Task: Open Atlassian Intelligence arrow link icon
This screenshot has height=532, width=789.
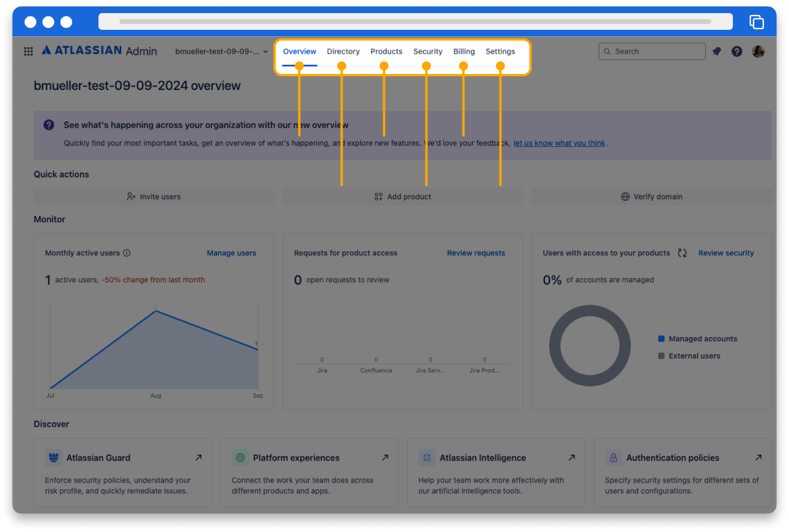Action: click(x=572, y=457)
